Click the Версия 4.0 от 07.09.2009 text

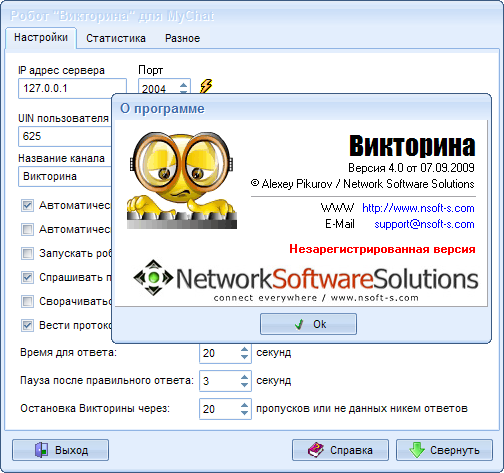pyautogui.click(x=411, y=168)
